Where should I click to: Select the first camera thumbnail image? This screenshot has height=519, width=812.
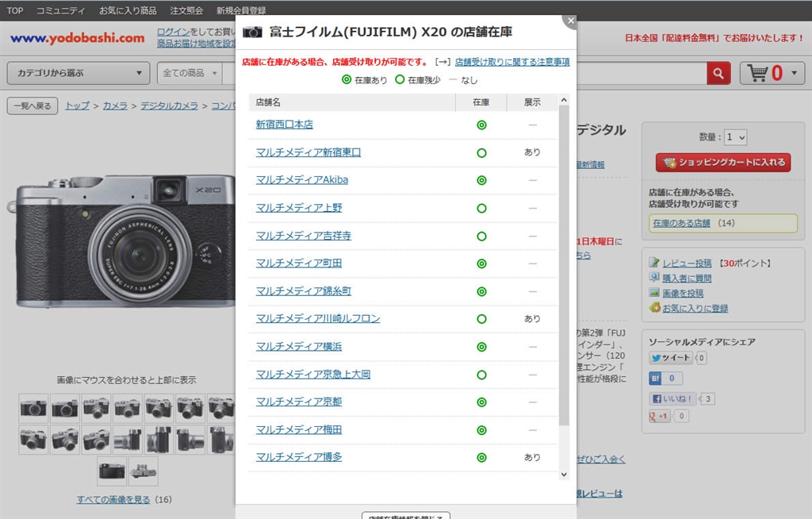(33, 408)
